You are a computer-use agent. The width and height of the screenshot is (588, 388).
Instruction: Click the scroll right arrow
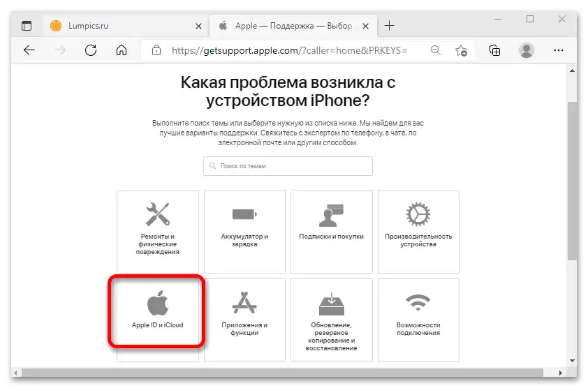pyautogui.click(x=561, y=373)
